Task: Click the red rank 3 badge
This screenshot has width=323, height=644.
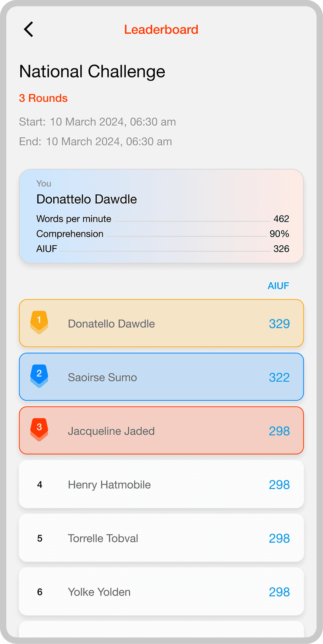Action: pos(39,429)
